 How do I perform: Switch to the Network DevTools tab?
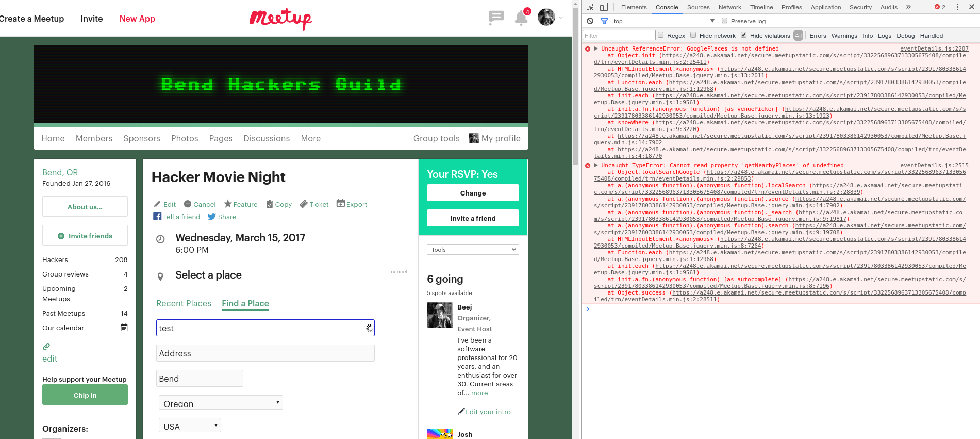[729, 7]
